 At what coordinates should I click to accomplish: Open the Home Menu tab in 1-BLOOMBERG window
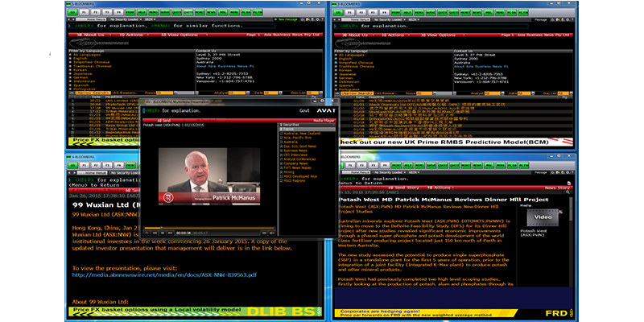[90, 19]
